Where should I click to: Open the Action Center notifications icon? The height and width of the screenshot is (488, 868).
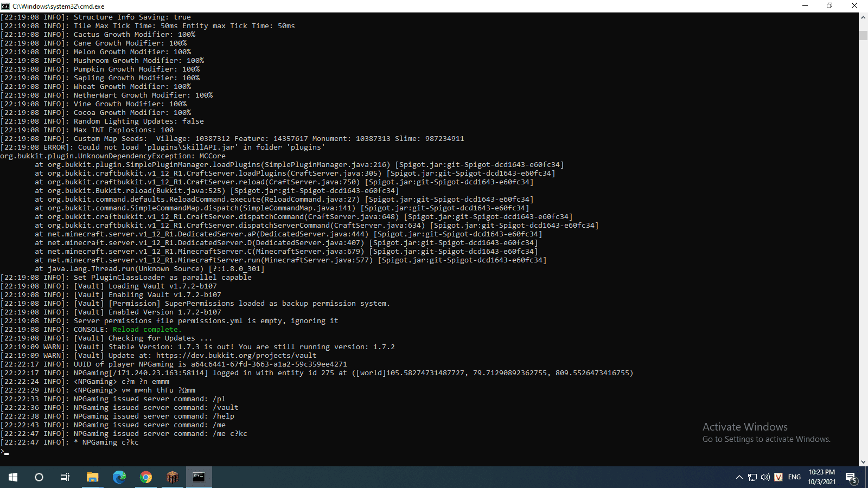pos(851,477)
